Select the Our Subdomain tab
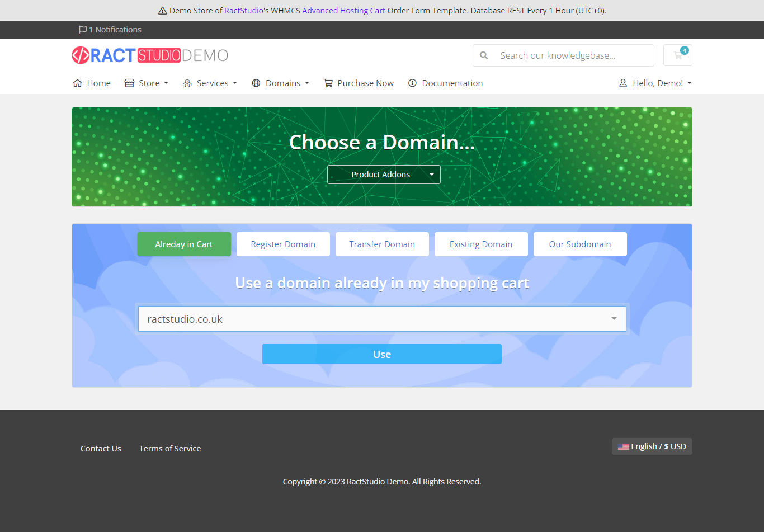This screenshot has height=532, width=764. pos(580,244)
